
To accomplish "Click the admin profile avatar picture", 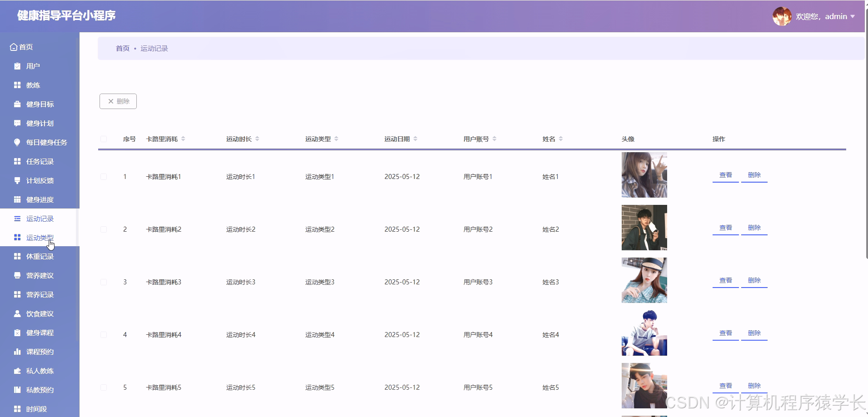I will coord(782,16).
